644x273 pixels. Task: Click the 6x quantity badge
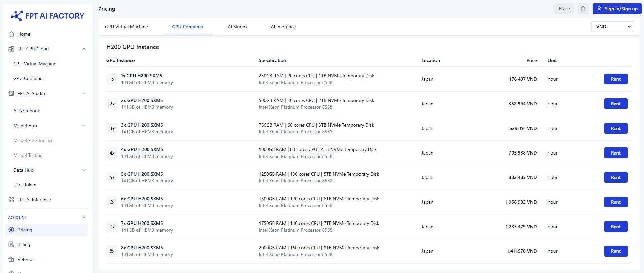point(112,202)
